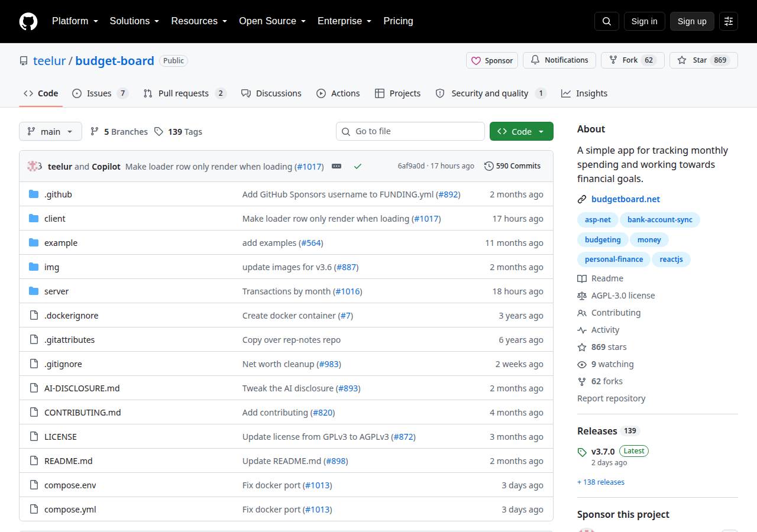Open the budgetboard.net website link
Viewport: 757px width, 532px height.
(x=626, y=199)
